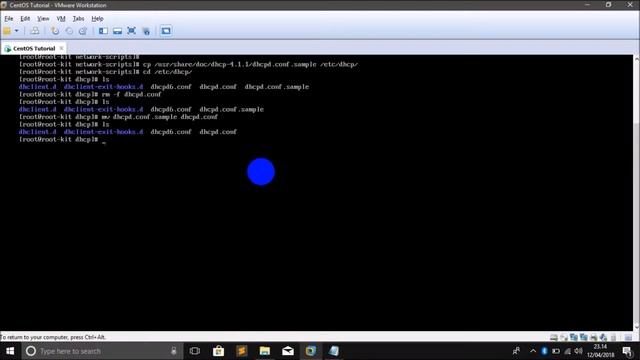Open the Help menu
The height and width of the screenshot is (360, 640).
pos(97,19)
